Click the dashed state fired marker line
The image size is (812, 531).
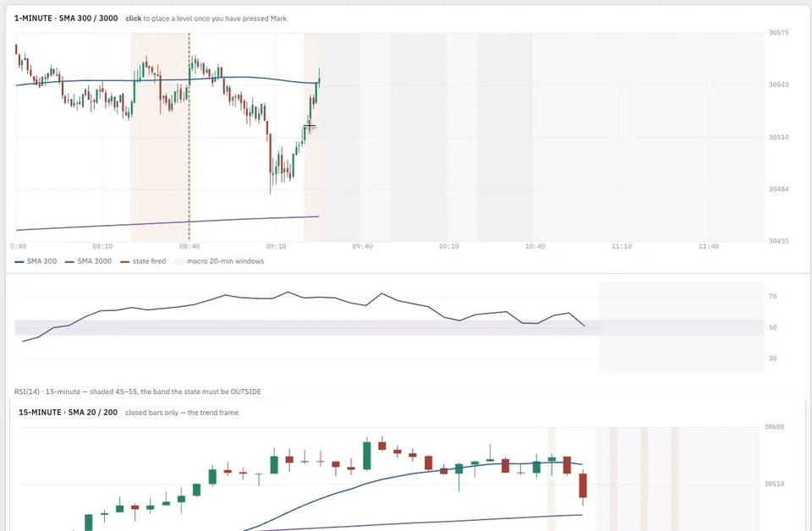[189, 137]
